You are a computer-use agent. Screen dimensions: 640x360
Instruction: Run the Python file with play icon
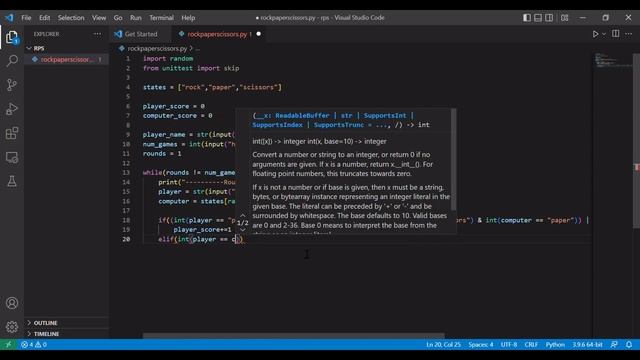[595, 34]
